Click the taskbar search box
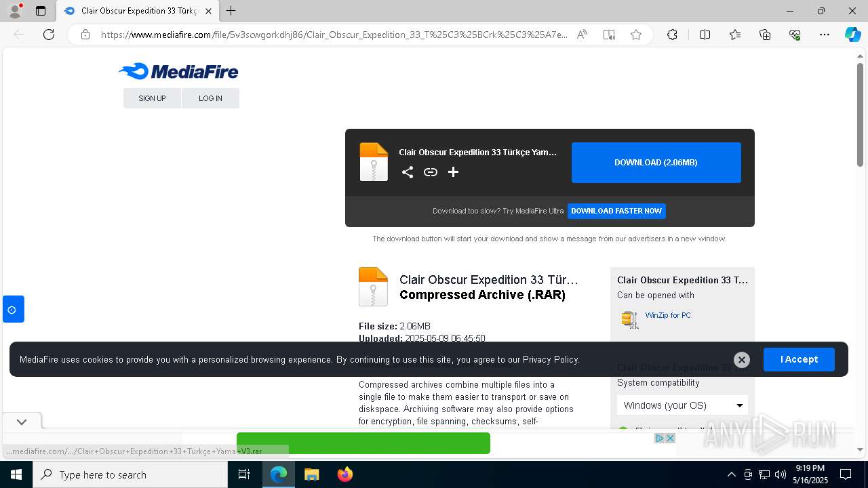Screen dimensions: 868x488 click(130, 474)
